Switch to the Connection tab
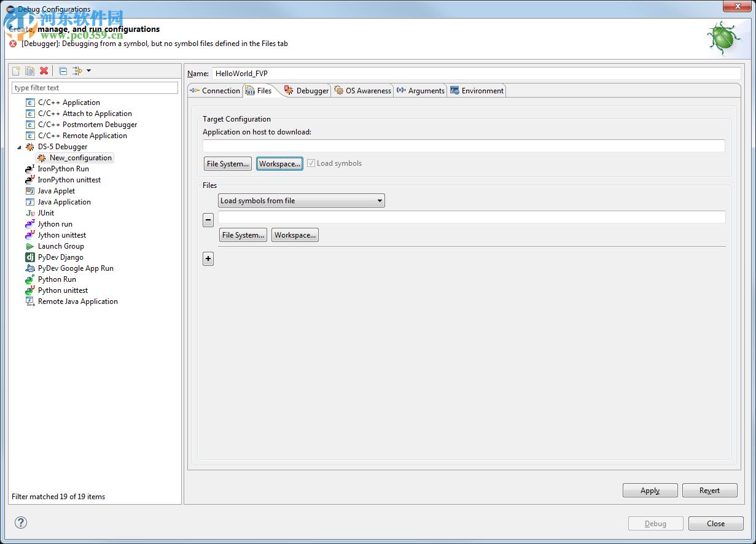The height and width of the screenshot is (544, 756). 216,91
